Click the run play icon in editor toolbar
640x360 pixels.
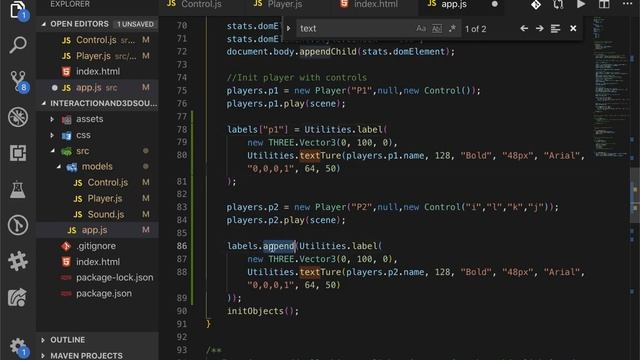pyautogui.click(x=581, y=4)
